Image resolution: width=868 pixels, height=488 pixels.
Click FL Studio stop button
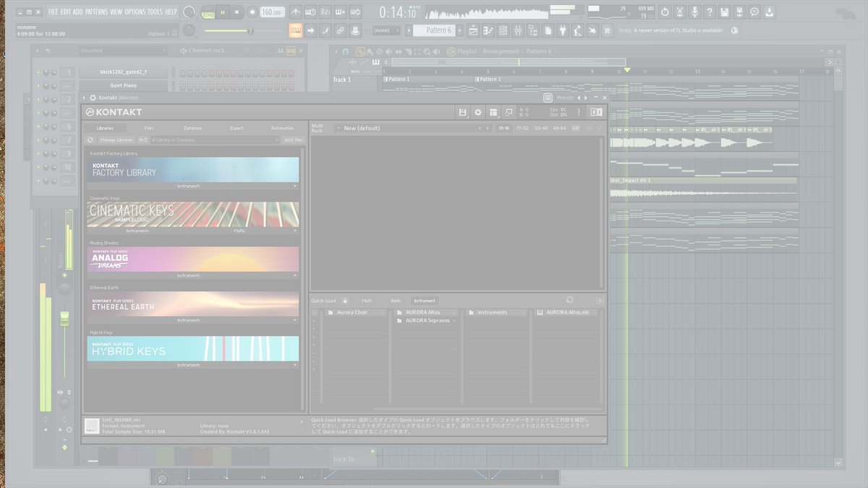[x=237, y=12]
